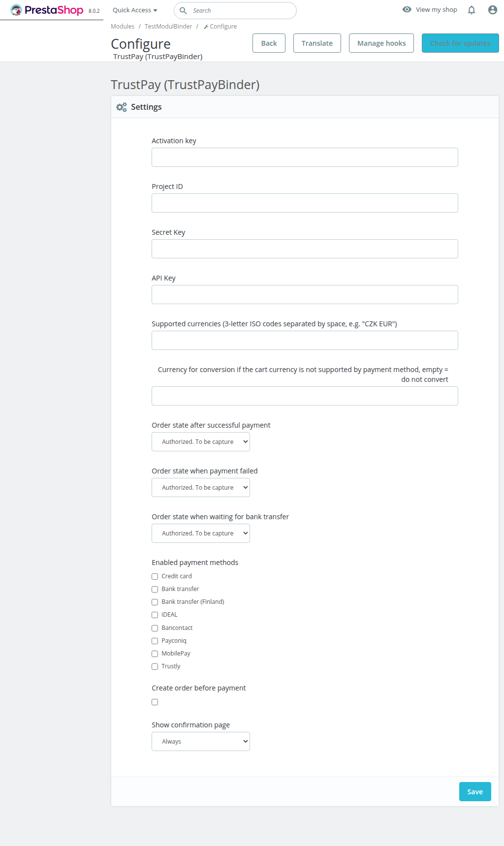This screenshot has width=504, height=846.
Task: Click the Translate button
Action: 317,43
